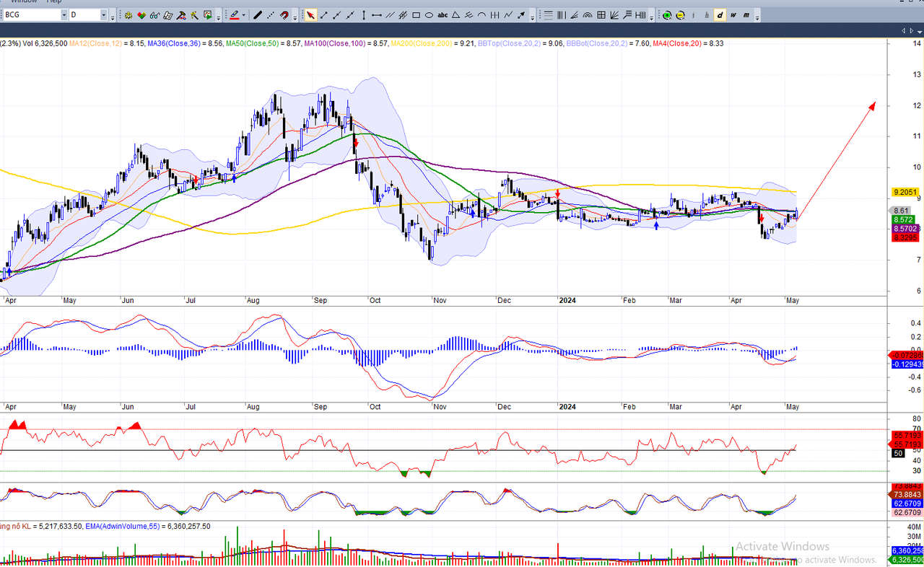Choose the Fibonacci time zones tool
Viewport: 924px width, 567px height.
tap(562, 15)
